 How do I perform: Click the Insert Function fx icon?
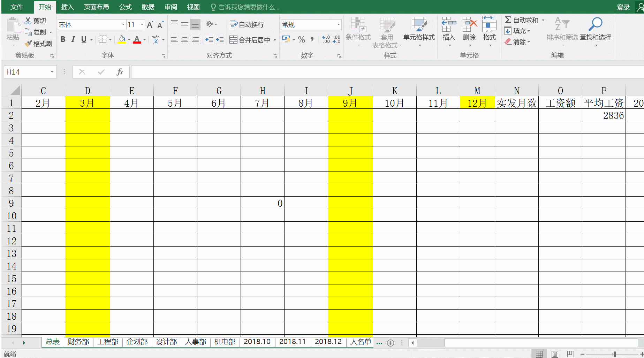coord(120,72)
